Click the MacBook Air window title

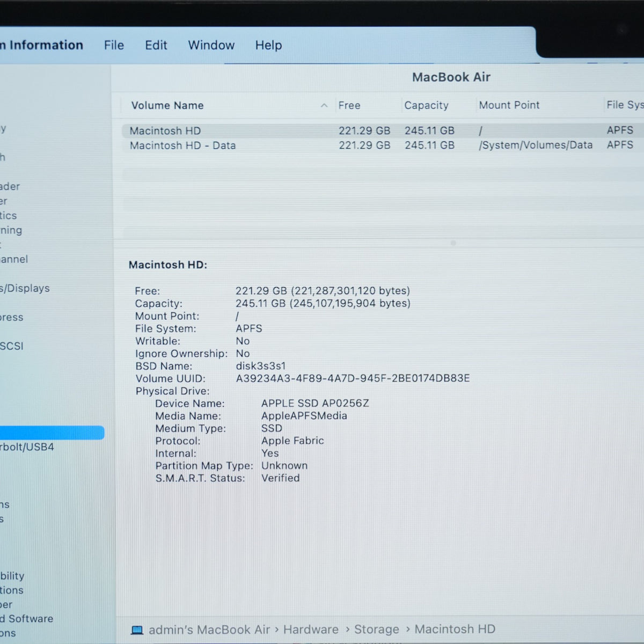(451, 77)
